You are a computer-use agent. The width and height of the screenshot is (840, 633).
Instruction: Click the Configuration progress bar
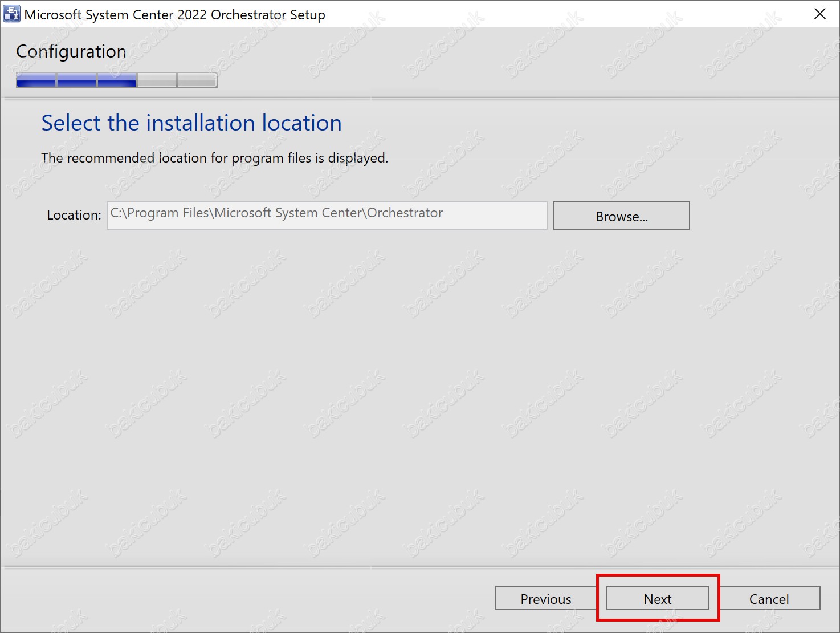pyautogui.click(x=117, y=80)
